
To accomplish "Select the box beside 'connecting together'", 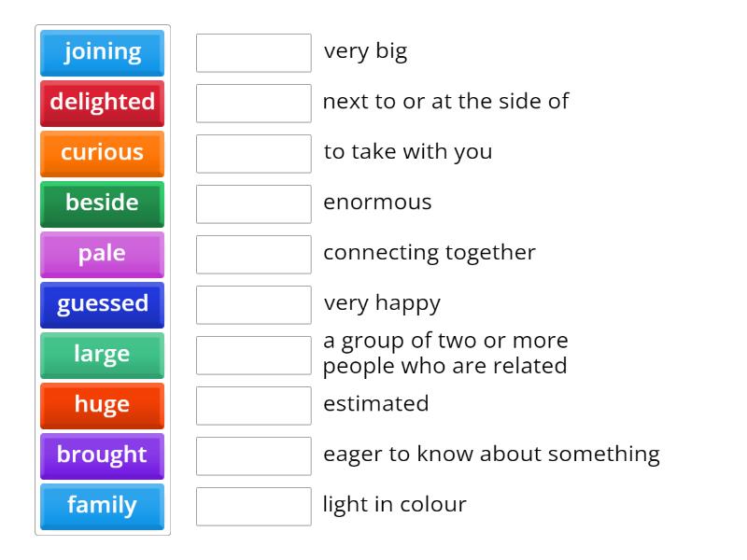I will coord(253,254).
